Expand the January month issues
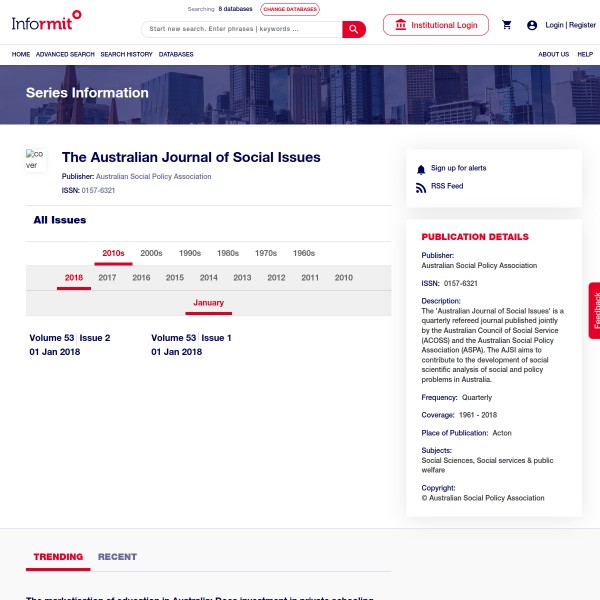The height and width of the screenshot is (600, 600). pyautogui.click(x=208, y=303)
